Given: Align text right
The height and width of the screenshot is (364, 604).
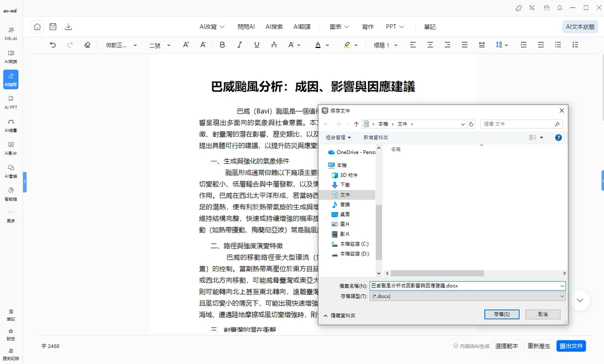Looking at the screenshot, I should coord(447,45).
